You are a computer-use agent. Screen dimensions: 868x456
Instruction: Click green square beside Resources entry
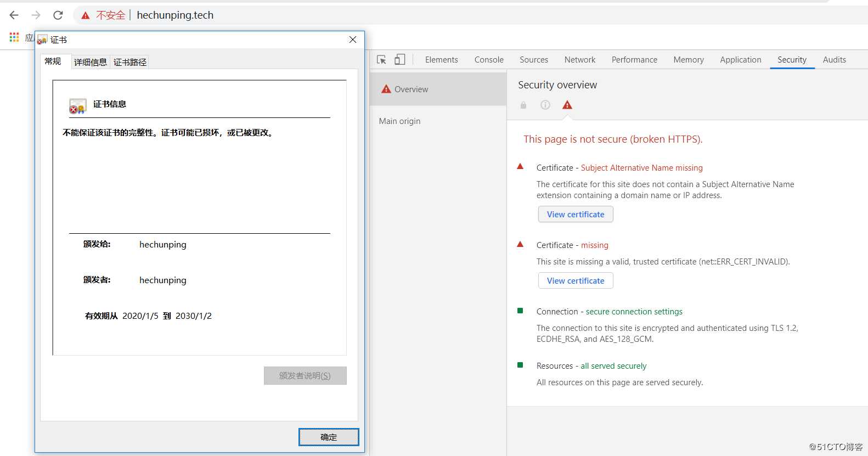coord(520,365)
